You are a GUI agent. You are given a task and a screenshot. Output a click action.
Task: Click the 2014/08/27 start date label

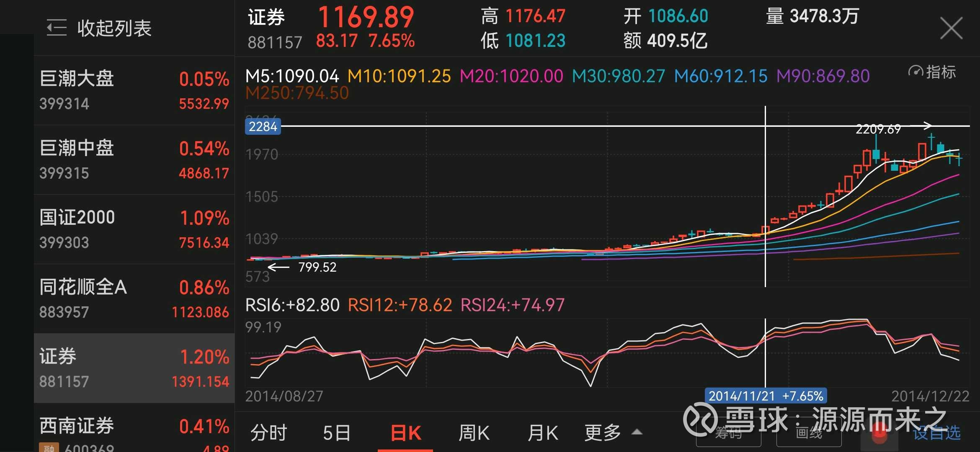coord(284,396)
